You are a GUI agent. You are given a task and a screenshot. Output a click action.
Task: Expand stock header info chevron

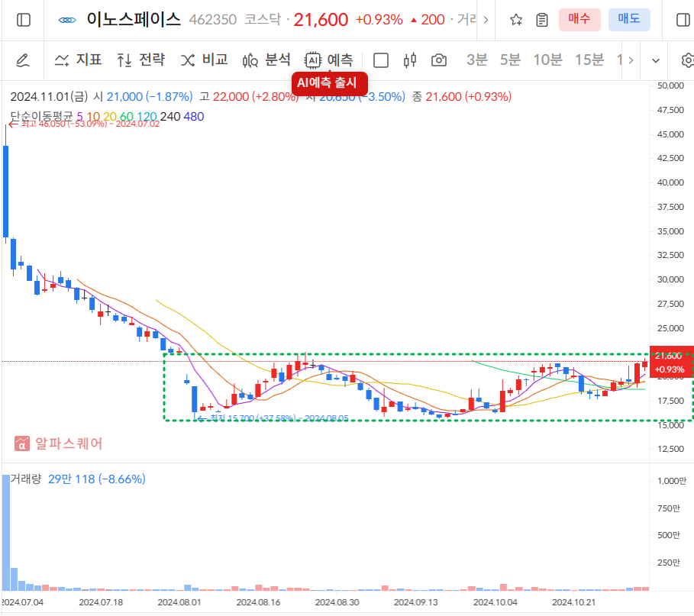click(486, 20)
